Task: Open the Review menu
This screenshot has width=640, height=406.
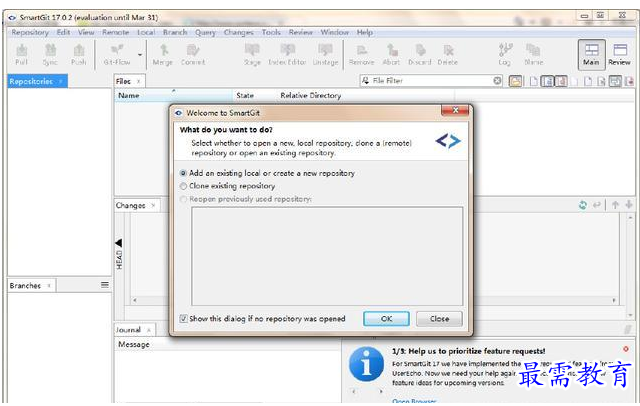Action: click(x=301, y=32)
